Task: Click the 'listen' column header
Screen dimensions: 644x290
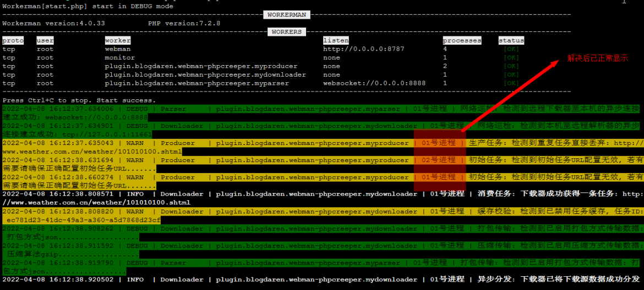Action: point(336,41)
